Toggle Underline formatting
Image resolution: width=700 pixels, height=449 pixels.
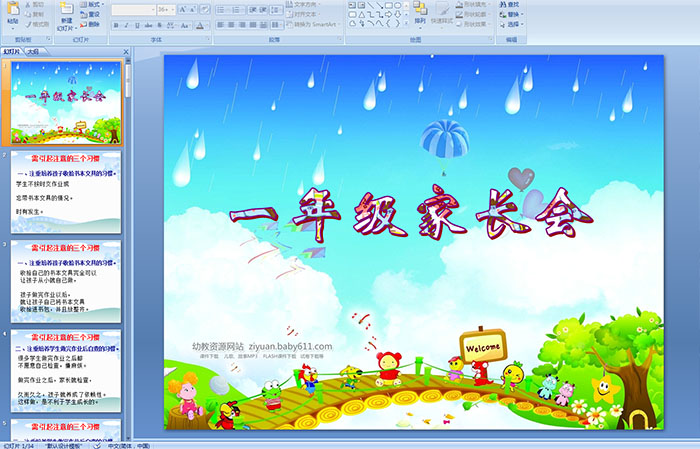click(137, 25)
